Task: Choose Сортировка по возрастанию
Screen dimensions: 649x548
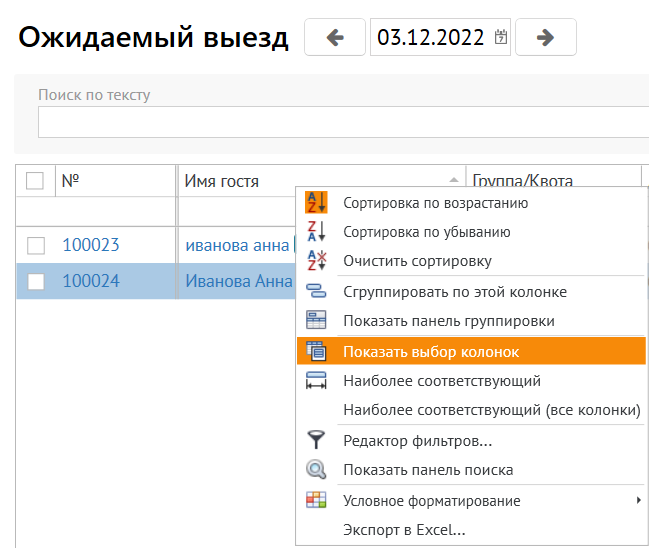Action: click(471, 203)
